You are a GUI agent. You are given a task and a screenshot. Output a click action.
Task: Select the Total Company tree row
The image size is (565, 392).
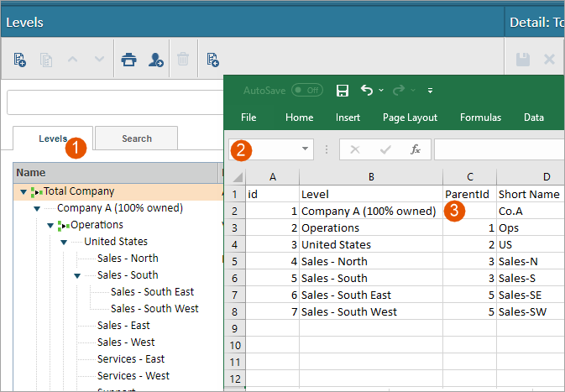[x=118, y=191]
